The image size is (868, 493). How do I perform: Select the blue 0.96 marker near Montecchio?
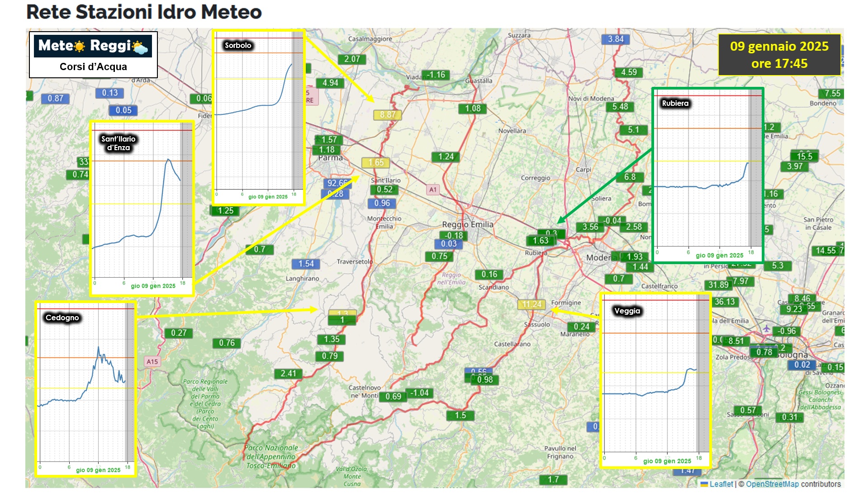click(x=382, y=204)
